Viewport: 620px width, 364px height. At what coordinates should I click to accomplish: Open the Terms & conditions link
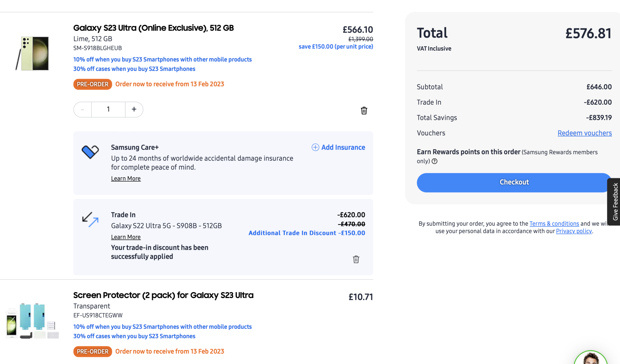[554, 224]
